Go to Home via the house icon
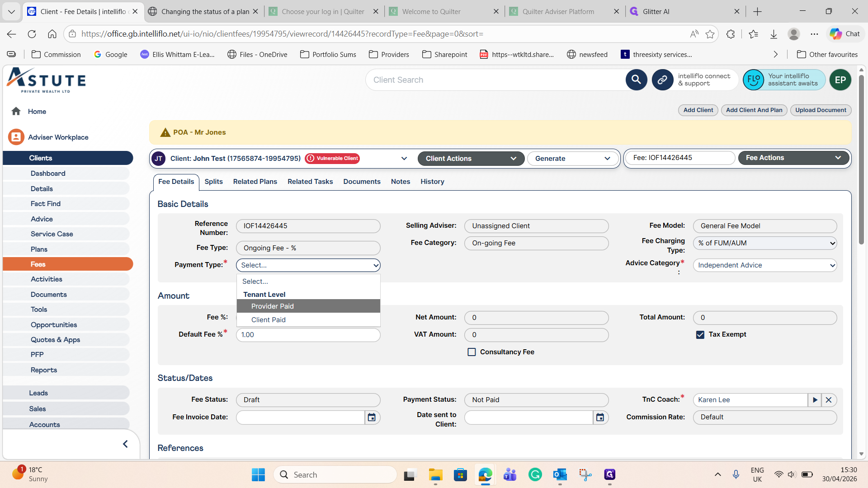 coord(16,111)
